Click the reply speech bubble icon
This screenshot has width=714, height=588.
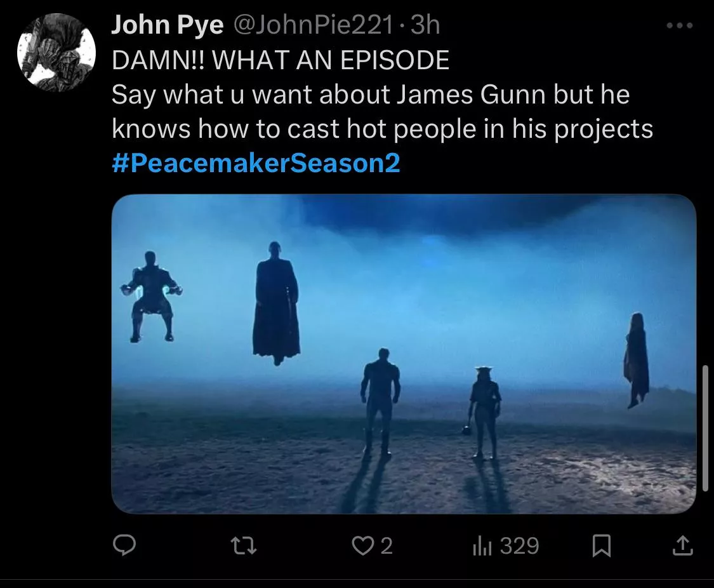[x=124, y=545]
